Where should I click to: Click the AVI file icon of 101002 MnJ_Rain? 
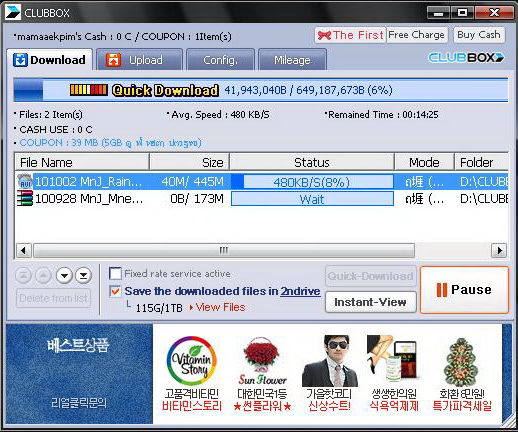coord(25,181)
